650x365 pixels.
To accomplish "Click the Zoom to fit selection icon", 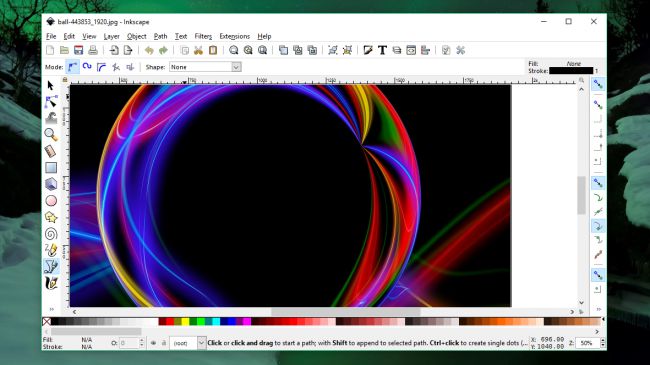I will coord(234,50).
